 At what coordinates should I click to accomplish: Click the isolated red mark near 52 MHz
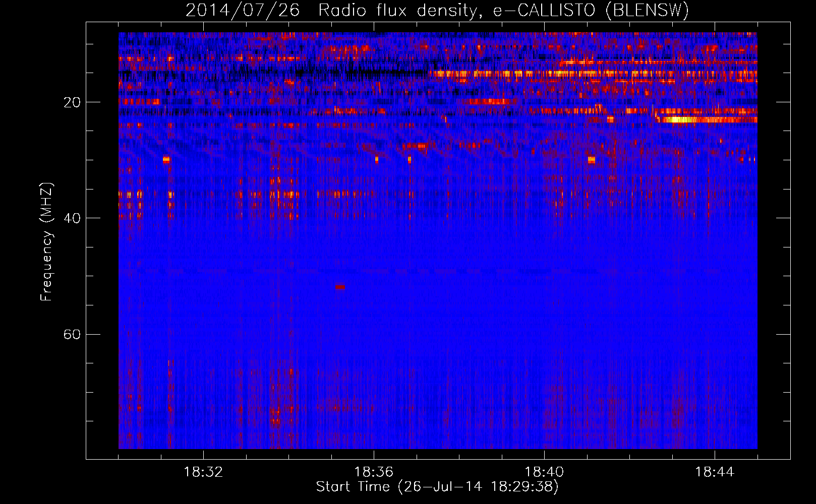point(340,287)
